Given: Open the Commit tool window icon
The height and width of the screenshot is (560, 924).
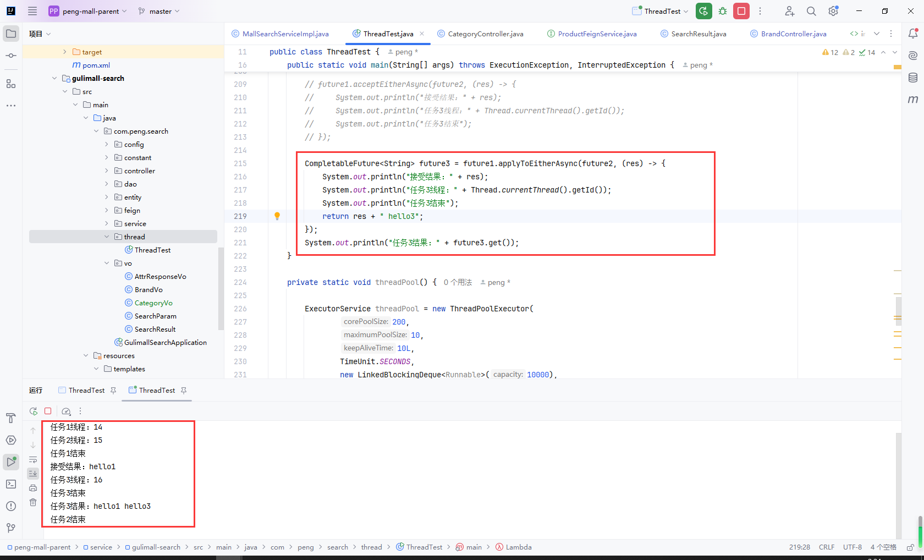Looking at the screenshot, I should (11, 56).
